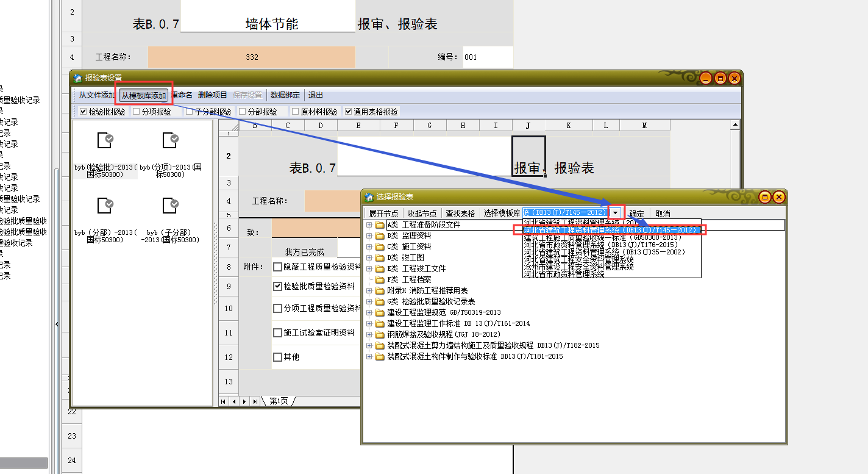
Task: Click 查找表格 toolbar button
Action: [460, 214]
